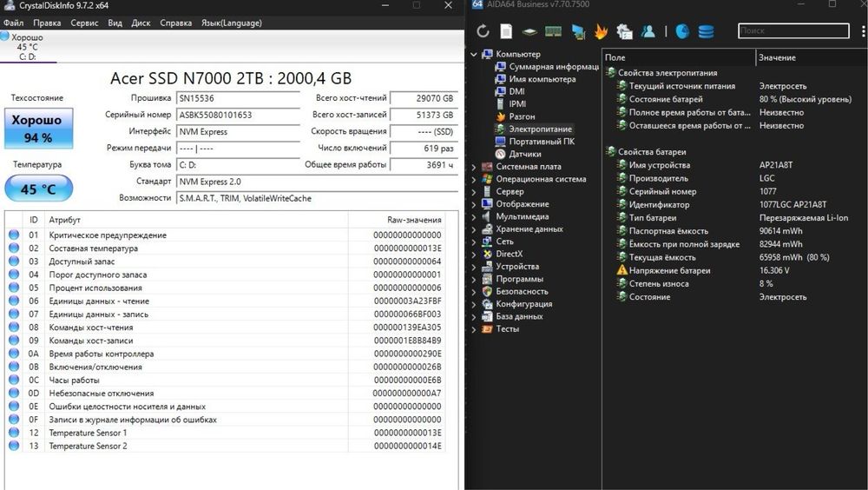
Task: Select the Датчики tree item
Action: [x=519, y=154]
